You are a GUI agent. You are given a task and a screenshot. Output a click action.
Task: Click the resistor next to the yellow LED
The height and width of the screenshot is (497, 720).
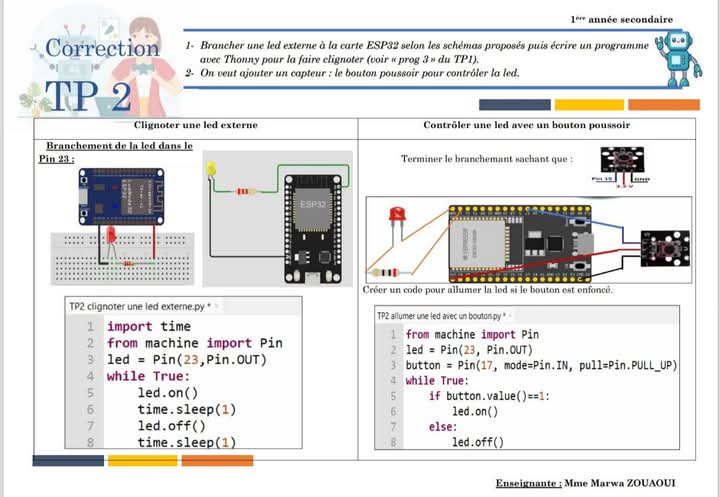coord(244,191)
